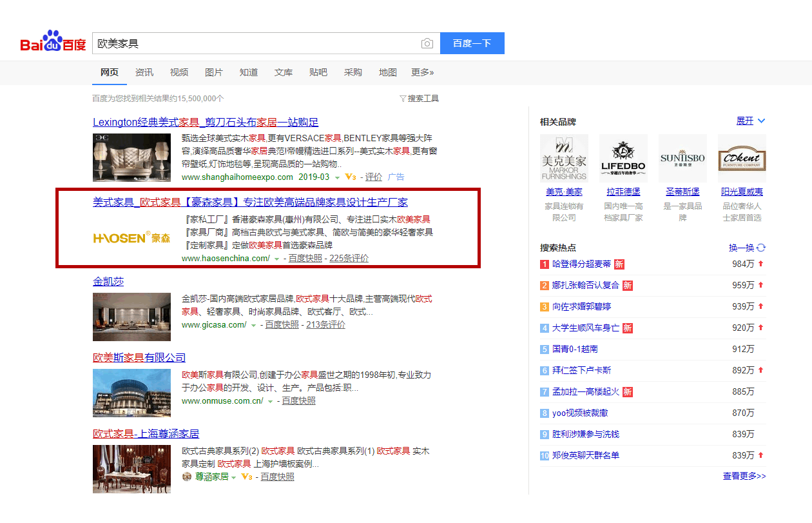Expand dropdown arrow after Lexington 2019-03 date
The width and height of the screenshot is (812, 523).
[337, 177]
